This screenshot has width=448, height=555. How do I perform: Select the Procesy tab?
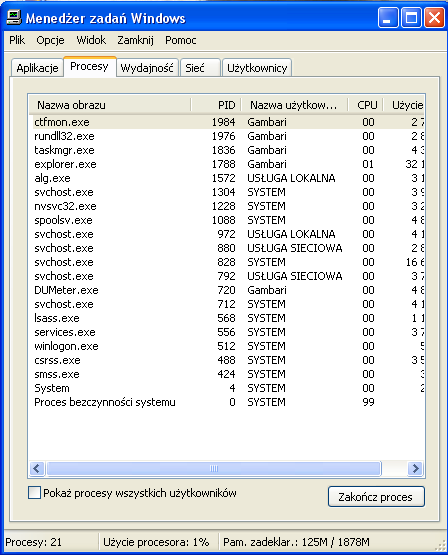click(x=90, y=66)
